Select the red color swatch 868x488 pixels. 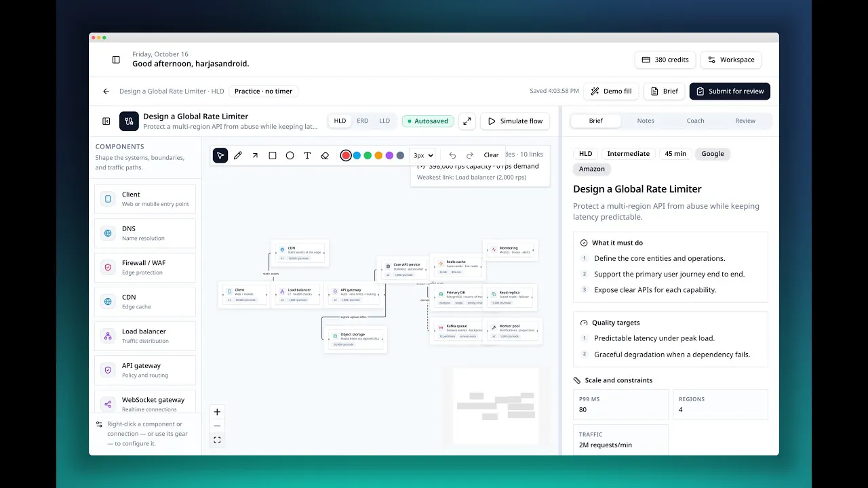[346, 155]
